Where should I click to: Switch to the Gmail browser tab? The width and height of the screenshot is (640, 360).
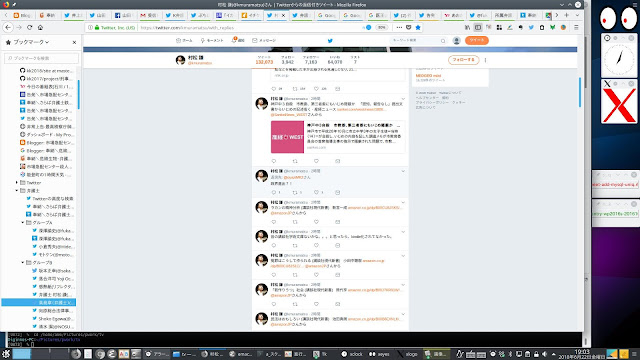pos(149,15)
